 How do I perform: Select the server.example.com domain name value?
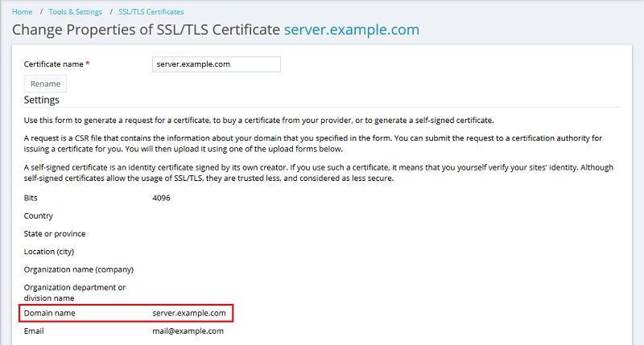(189, 313)
